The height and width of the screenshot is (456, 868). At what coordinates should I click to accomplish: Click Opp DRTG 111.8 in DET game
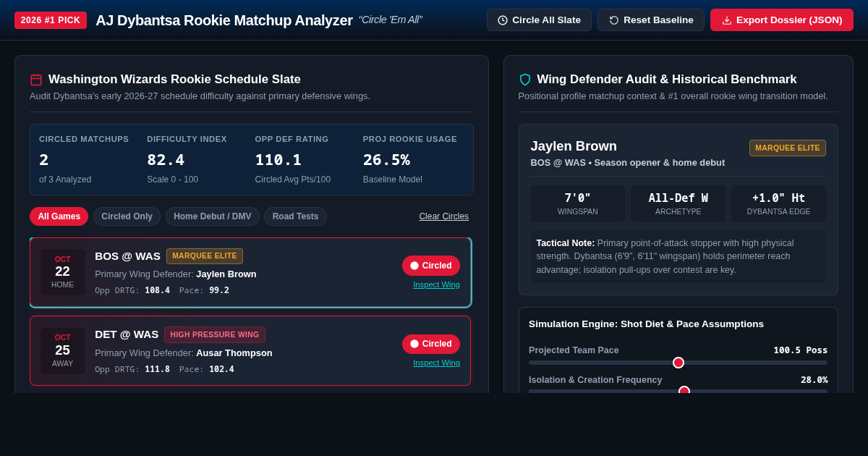(132, 369)
